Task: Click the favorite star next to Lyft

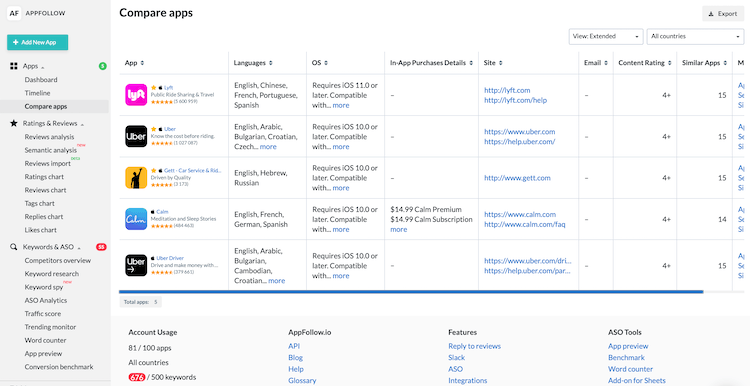Action: tap(154, 88)
